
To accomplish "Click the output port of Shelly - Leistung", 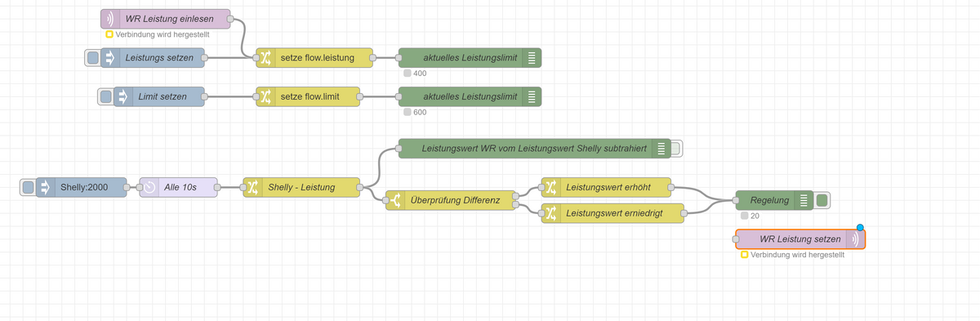I will (360, 188).
